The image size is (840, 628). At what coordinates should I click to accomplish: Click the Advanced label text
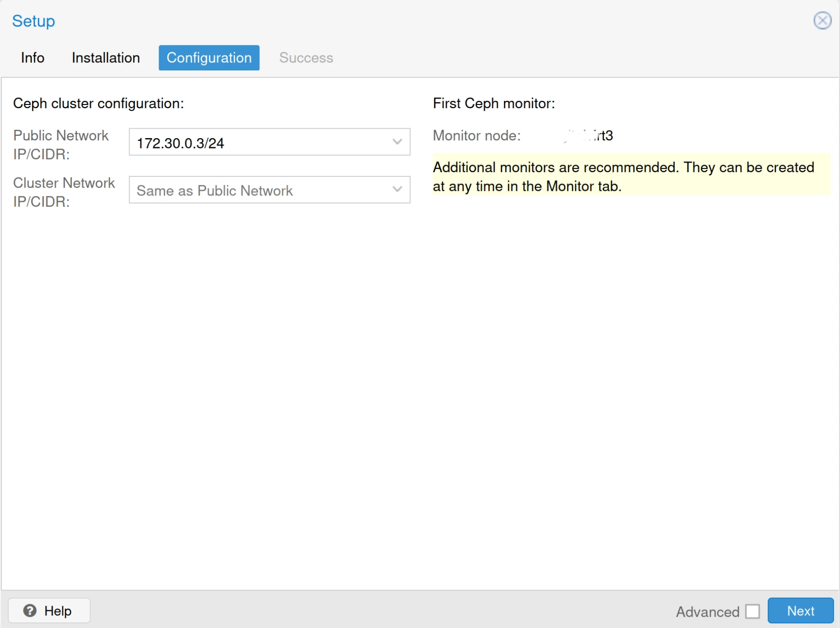tap(707, 611)
